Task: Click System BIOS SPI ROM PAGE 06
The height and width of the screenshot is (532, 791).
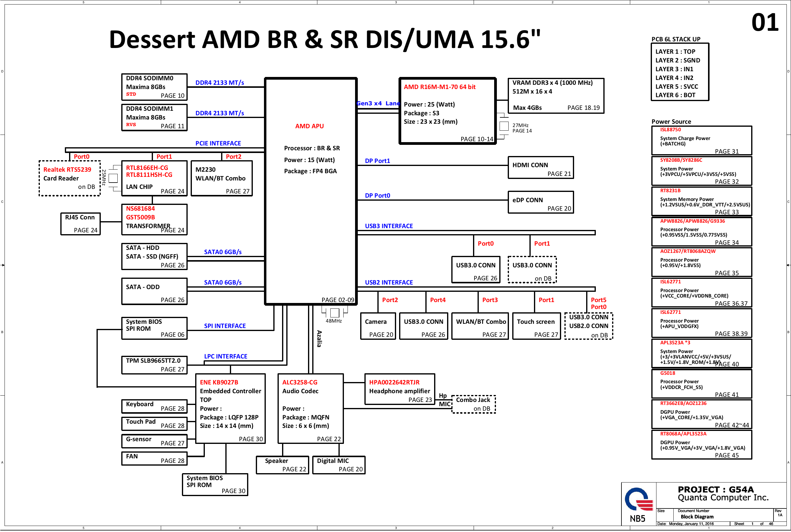Action: tap(154, 328)
